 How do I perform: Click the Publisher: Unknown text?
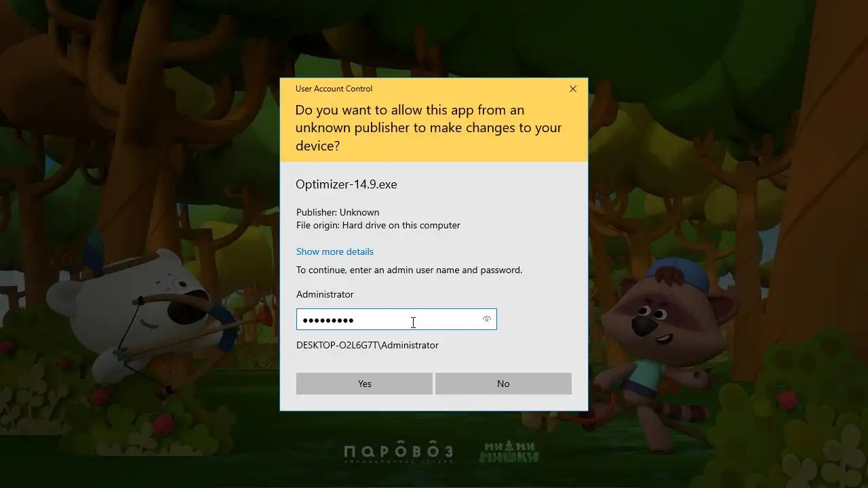click(x=338, y=212)
